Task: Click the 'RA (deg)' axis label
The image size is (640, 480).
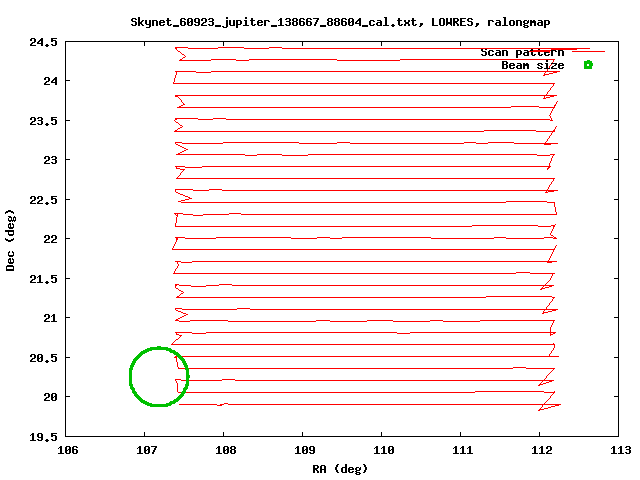Action: click(340, 469)
